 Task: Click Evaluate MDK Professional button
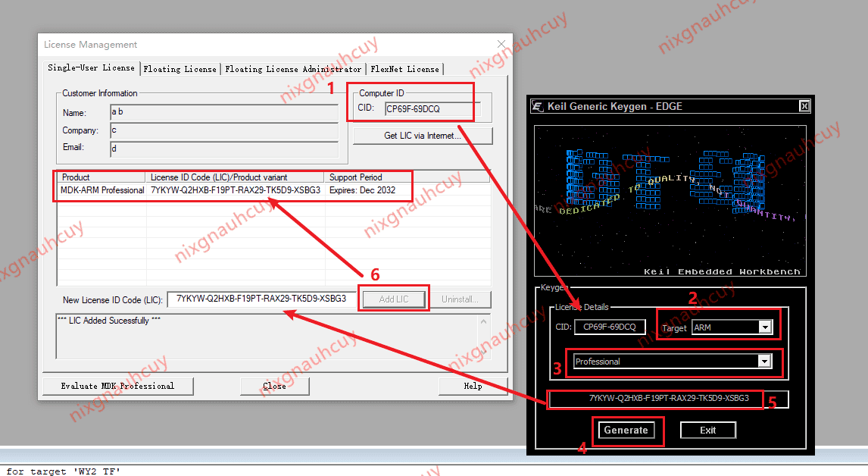(118, 386)
